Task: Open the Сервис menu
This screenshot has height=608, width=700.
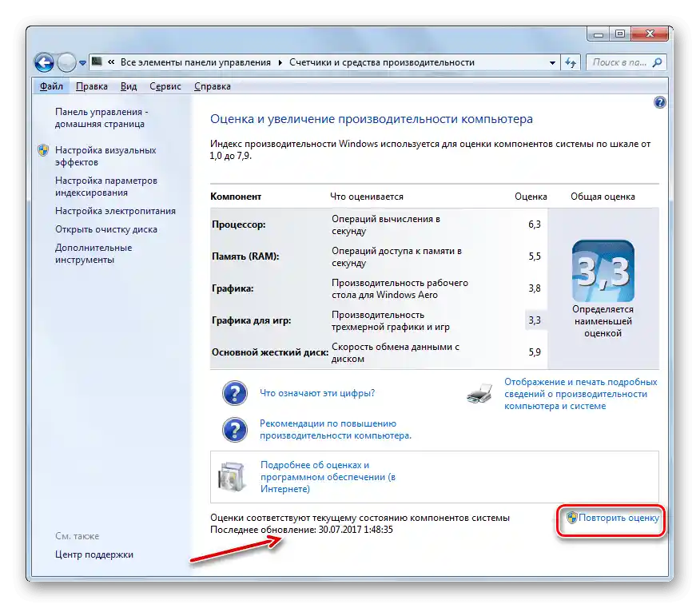Action: tap(165, 86)
